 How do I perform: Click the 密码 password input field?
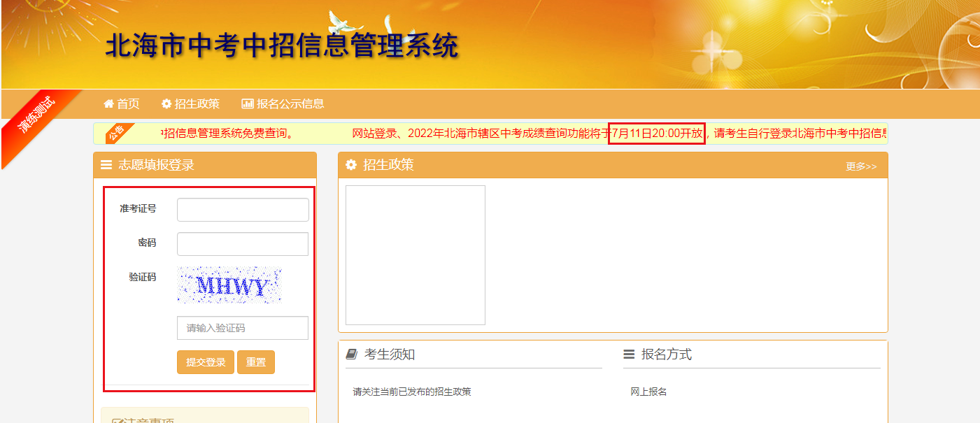243,244
